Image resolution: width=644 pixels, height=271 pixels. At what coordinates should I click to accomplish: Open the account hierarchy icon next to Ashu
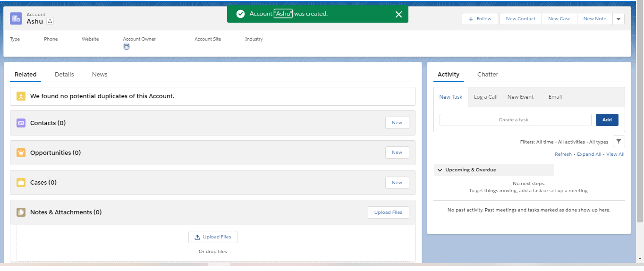point(50,21)
